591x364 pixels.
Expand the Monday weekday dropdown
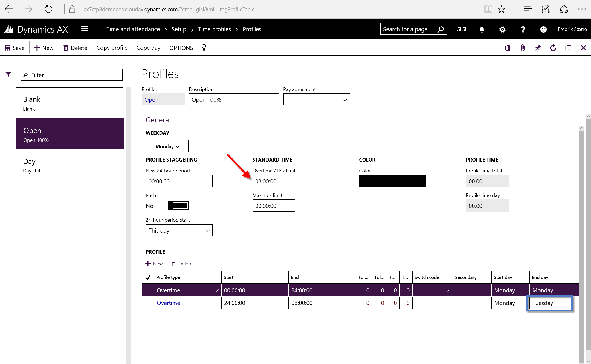167,146
